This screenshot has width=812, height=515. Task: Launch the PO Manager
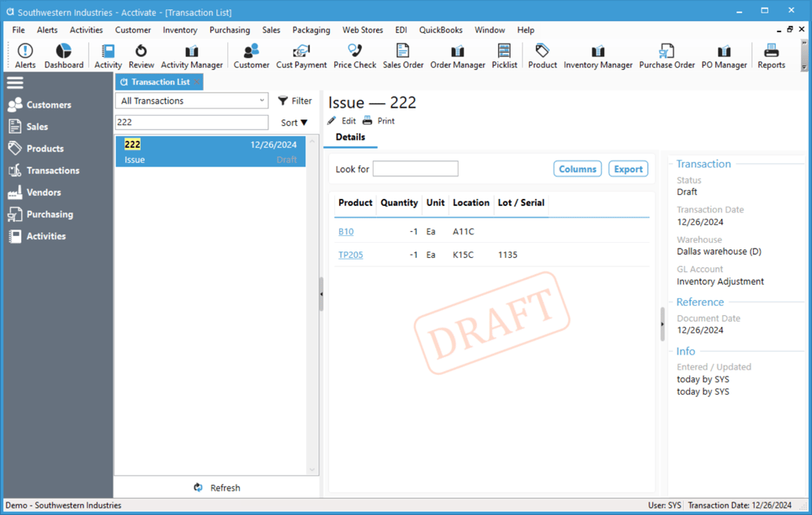(x=724, y=56)
